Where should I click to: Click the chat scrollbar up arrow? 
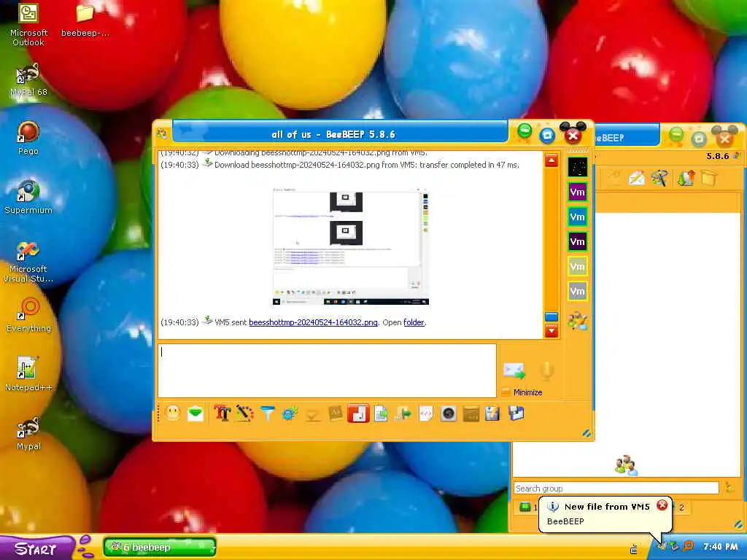pyautogui.click(x=551, y=160)
